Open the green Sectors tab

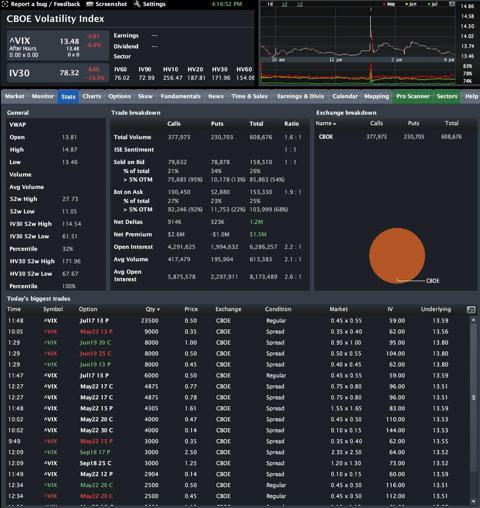(447, 96)
